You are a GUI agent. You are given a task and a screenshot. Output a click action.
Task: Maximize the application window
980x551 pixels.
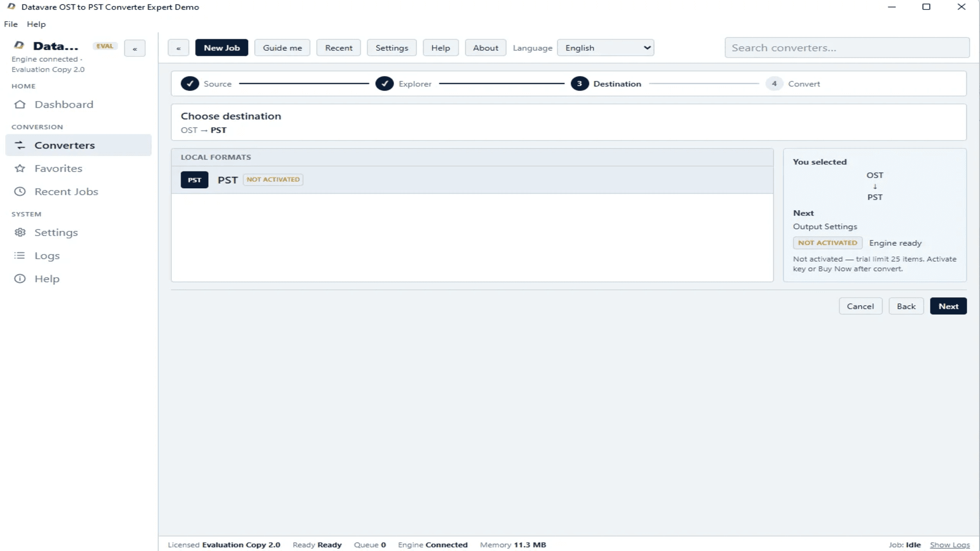pyautogui.click(x=926, y=7)
